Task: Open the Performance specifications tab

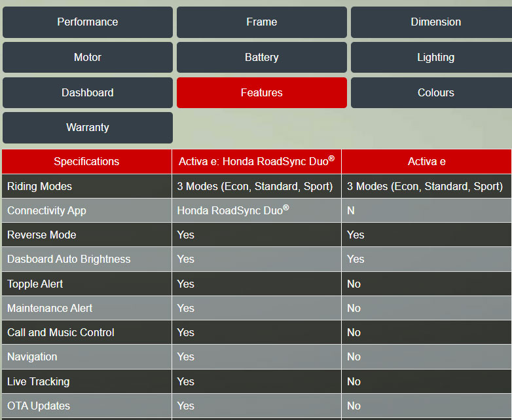Action: pyautogui.click(x=88, y=22)
